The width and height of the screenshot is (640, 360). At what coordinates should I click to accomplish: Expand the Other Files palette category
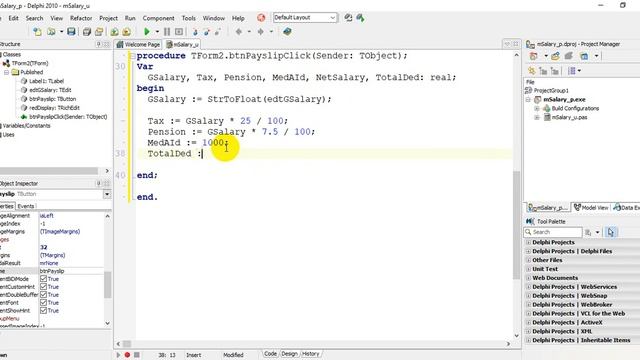tap(528, 260)
